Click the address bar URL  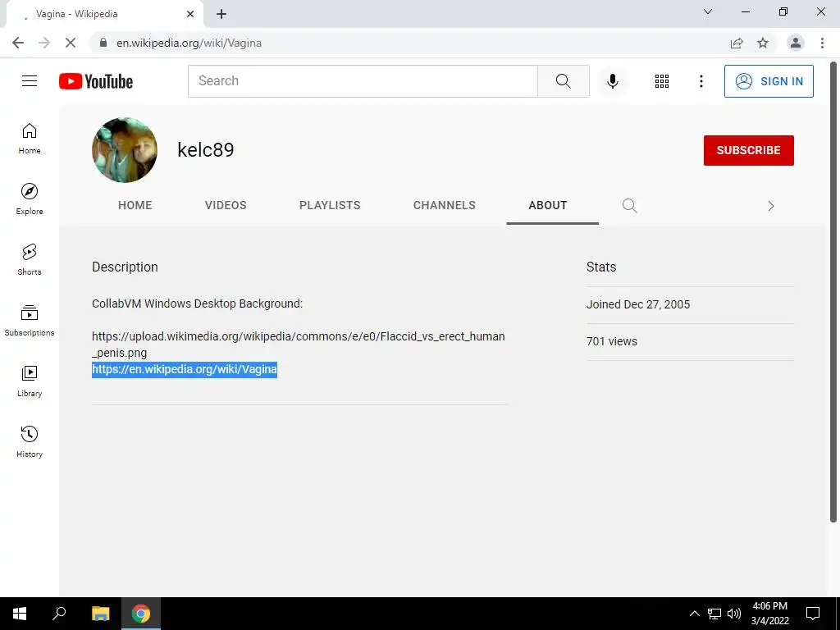(x=189, y=43)
